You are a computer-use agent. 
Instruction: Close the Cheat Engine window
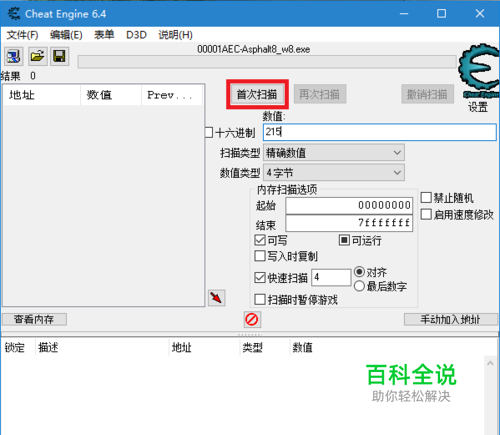pyautogui.click(x=480, y=14)
